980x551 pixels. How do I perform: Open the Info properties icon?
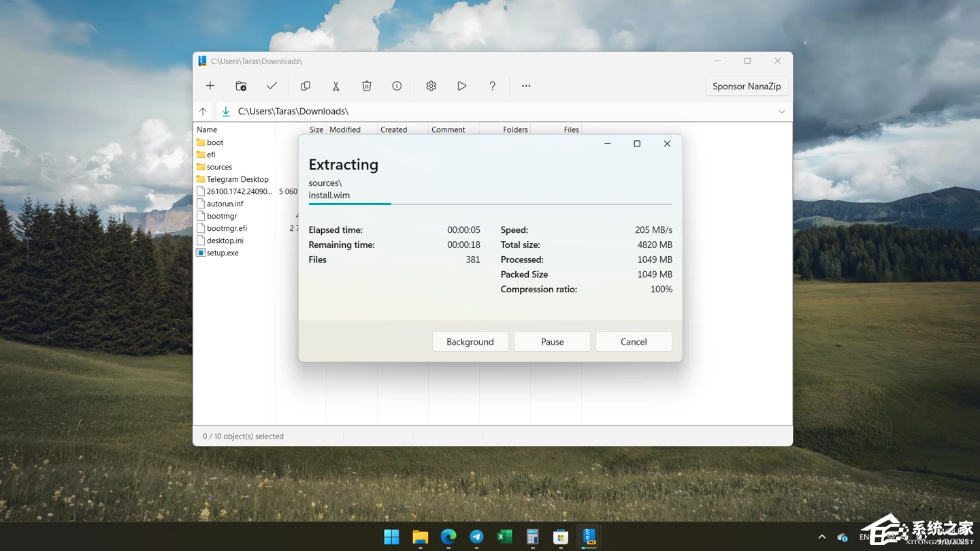[397, 86]
